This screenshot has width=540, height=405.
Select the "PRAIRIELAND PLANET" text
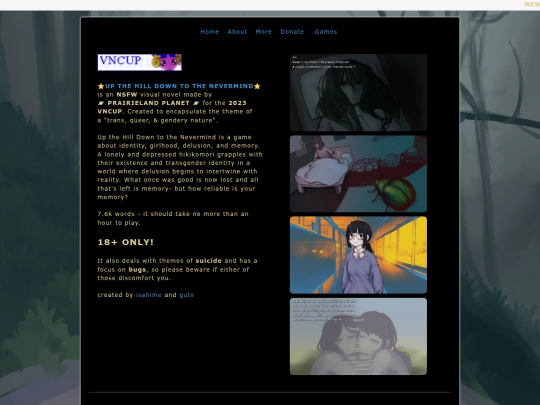tap(148, 103)
